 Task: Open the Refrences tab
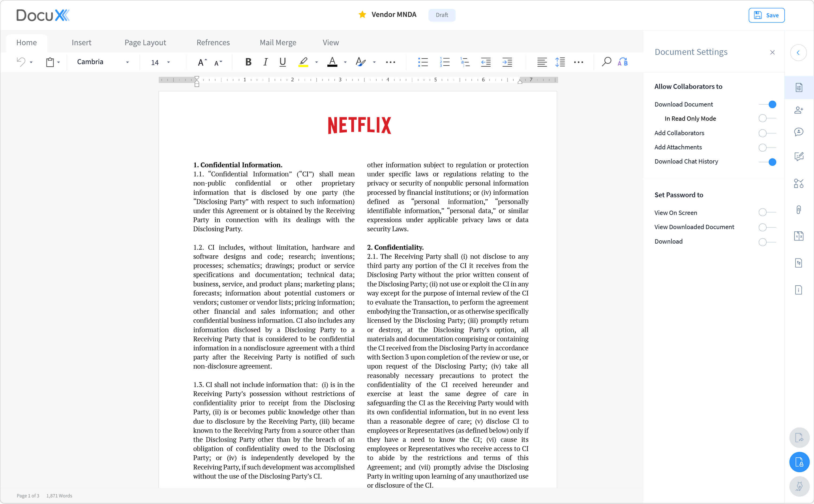[213, 42]
